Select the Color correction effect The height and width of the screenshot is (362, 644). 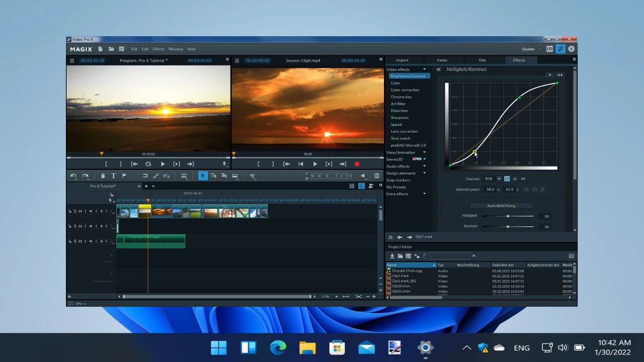point(405,90)
